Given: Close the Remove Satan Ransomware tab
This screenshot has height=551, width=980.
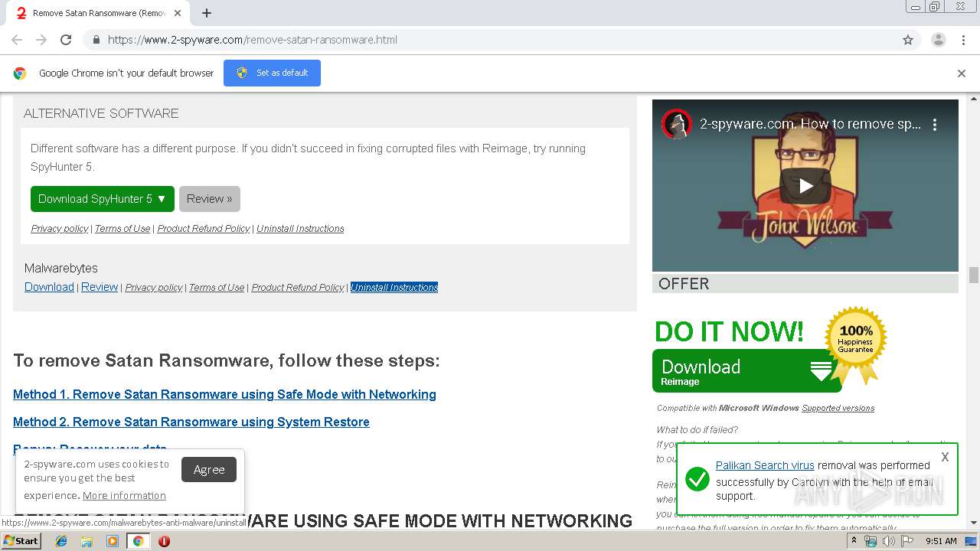Looking at the screenshot, I should tap(178, 13).
